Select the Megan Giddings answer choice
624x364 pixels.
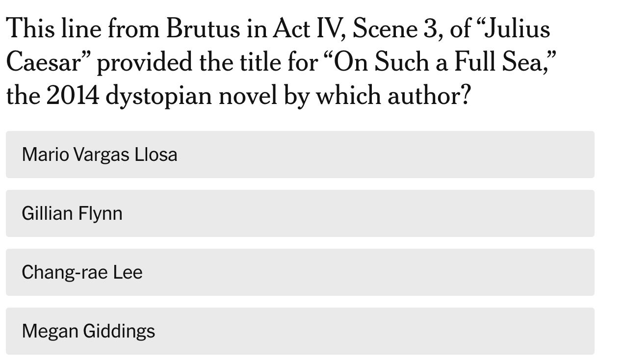click(300, 331)
